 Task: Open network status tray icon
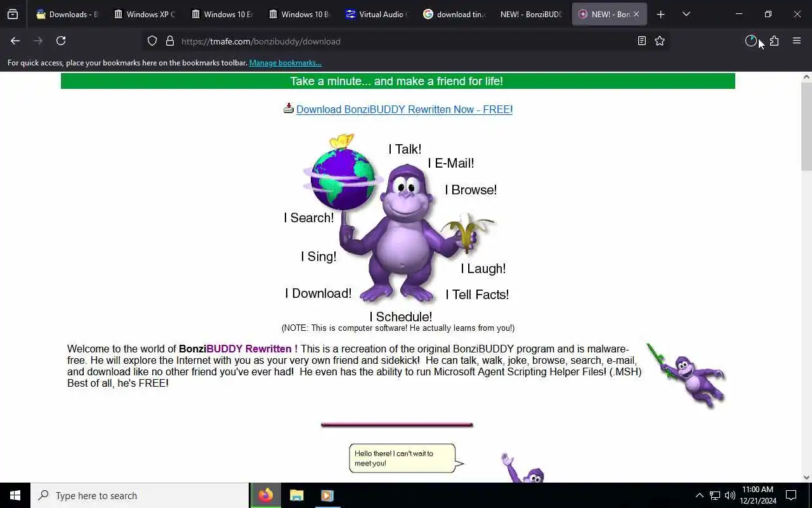point(715,495)
